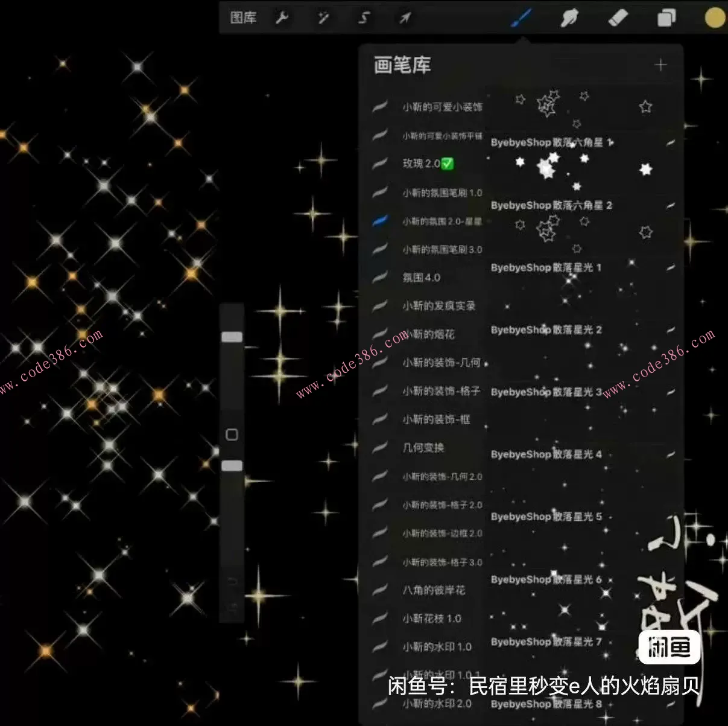Select the Eraser tool

618,18
